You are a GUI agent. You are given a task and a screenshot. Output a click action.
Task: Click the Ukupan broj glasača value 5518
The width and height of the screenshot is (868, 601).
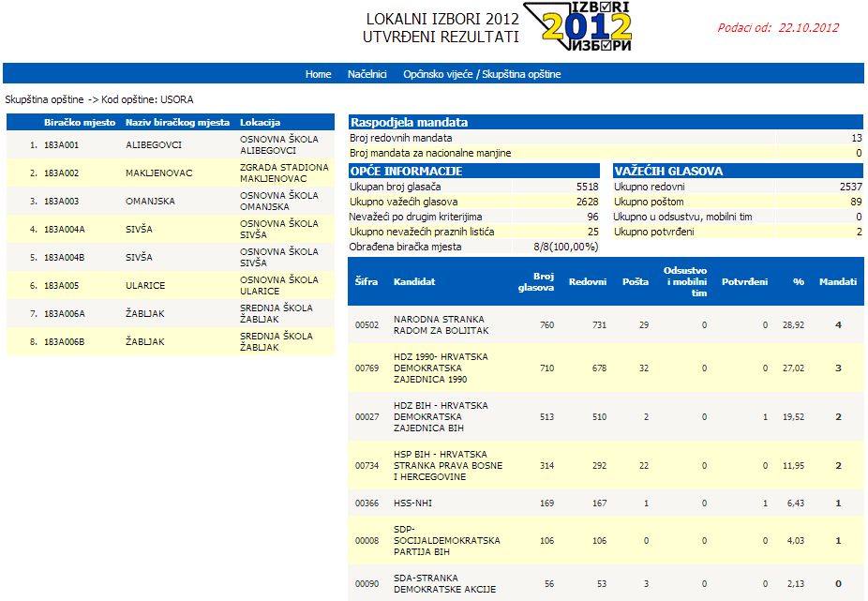tap(588, 187)
